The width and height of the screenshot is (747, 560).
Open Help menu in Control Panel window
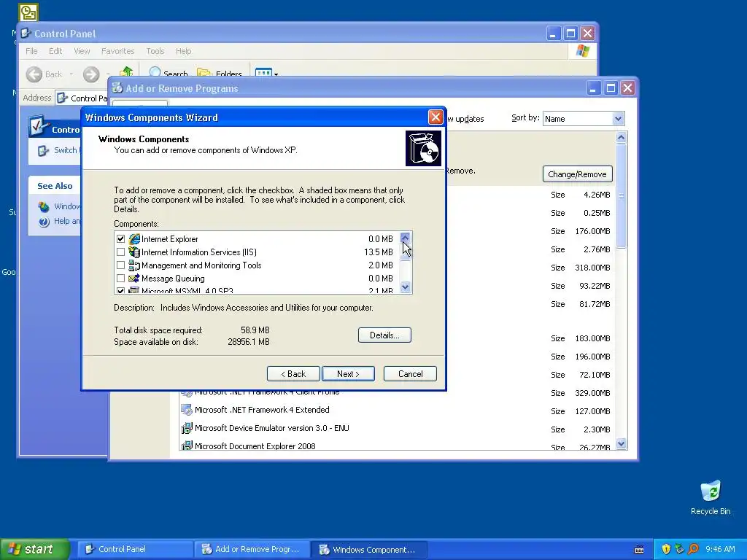[183, 51]
